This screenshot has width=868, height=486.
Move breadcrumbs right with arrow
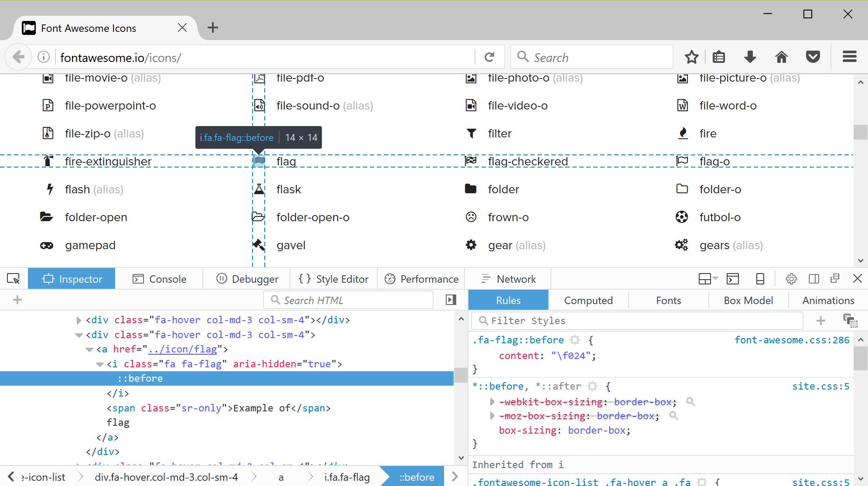click(x=455, y=476)
